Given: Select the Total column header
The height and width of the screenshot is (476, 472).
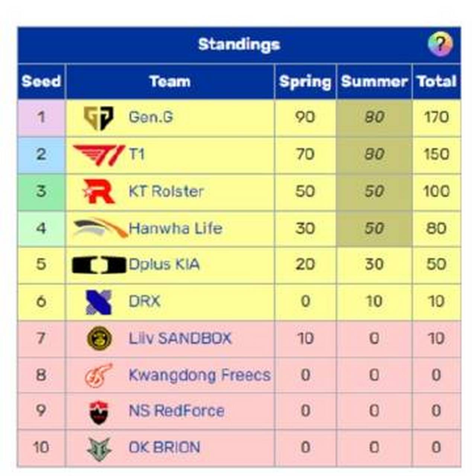Looking at the screenshot, I should (x=437, y=81).
